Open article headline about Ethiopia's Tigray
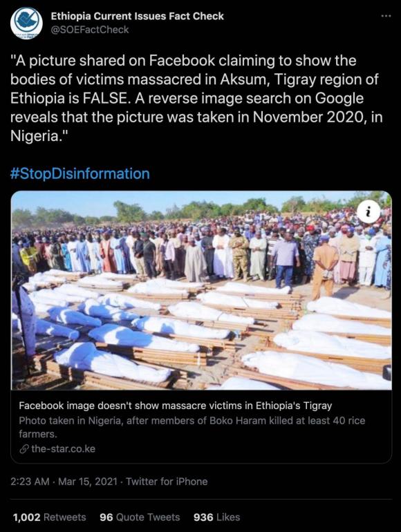The height and width of the screenshot is (532, 401). pos(175,406)
